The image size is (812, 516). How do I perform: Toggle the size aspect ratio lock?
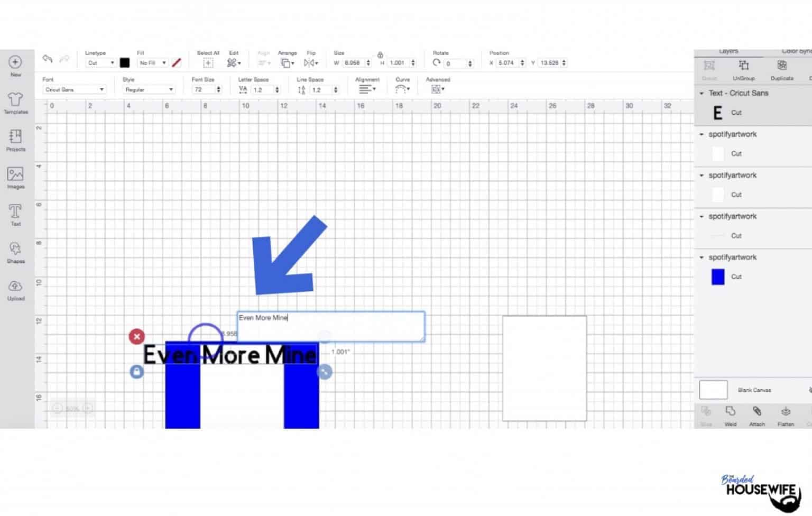coord(380,55)
